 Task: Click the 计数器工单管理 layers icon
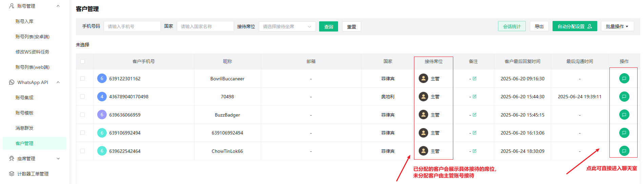(x=12, y=174)
